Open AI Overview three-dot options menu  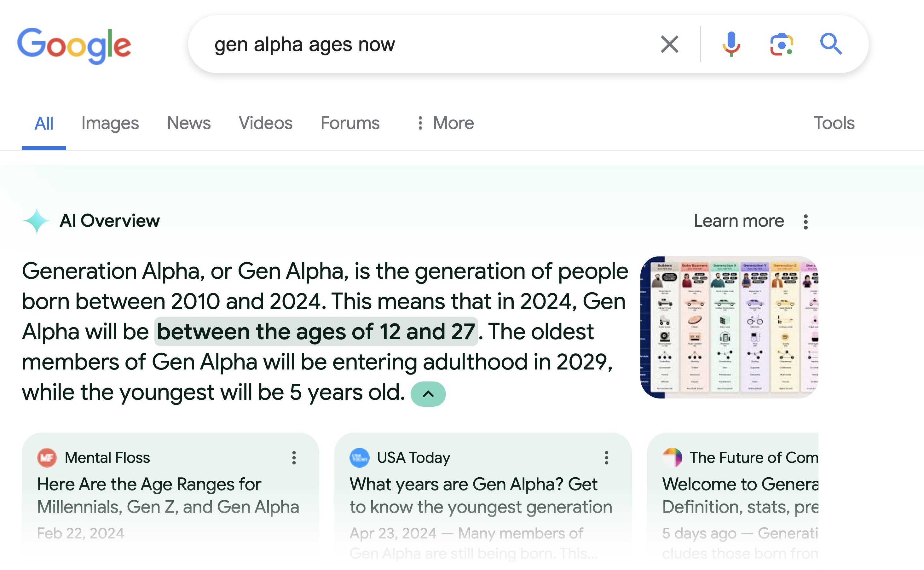[x=805, y=222]
